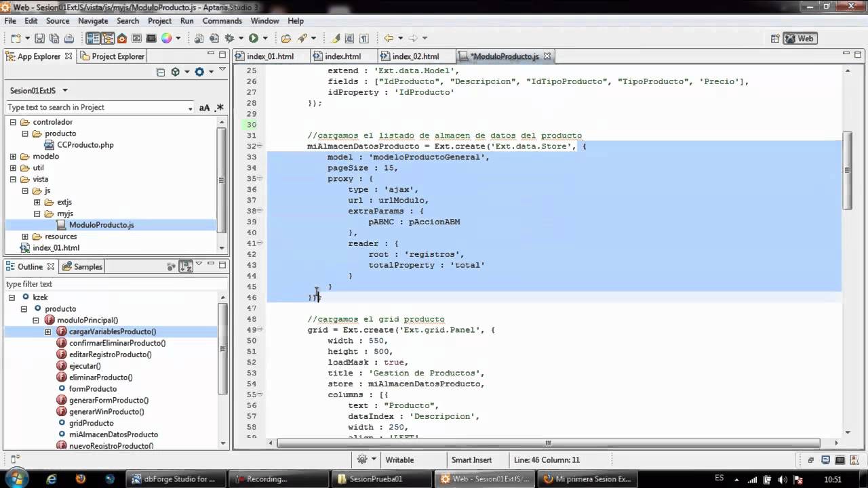Switch to the Samples tab

(x=82, y=266)
